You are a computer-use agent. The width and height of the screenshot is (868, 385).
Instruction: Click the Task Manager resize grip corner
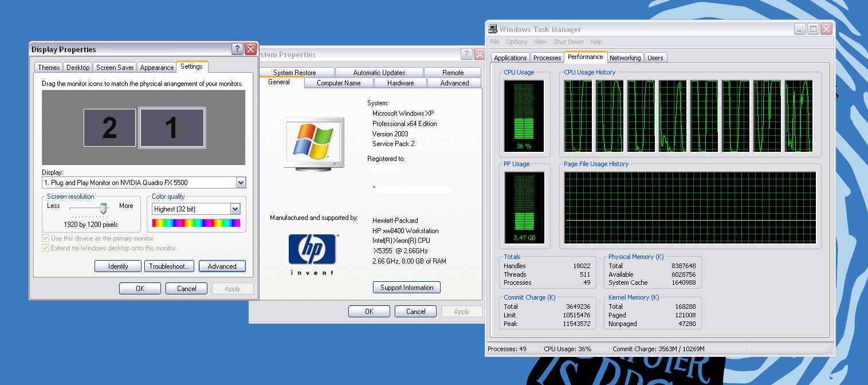point(830,351)
